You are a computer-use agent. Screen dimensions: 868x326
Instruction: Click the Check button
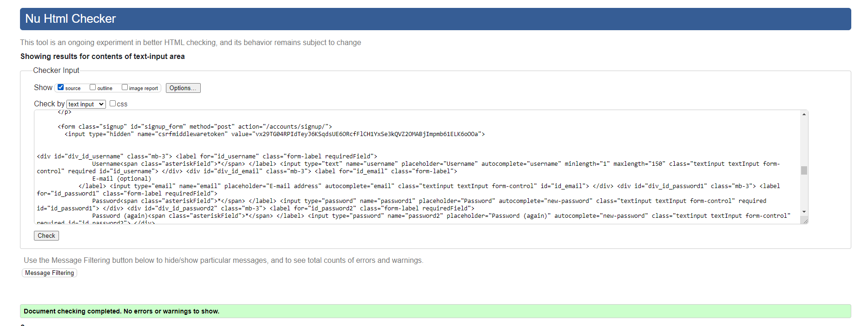(x=46, y=235)
